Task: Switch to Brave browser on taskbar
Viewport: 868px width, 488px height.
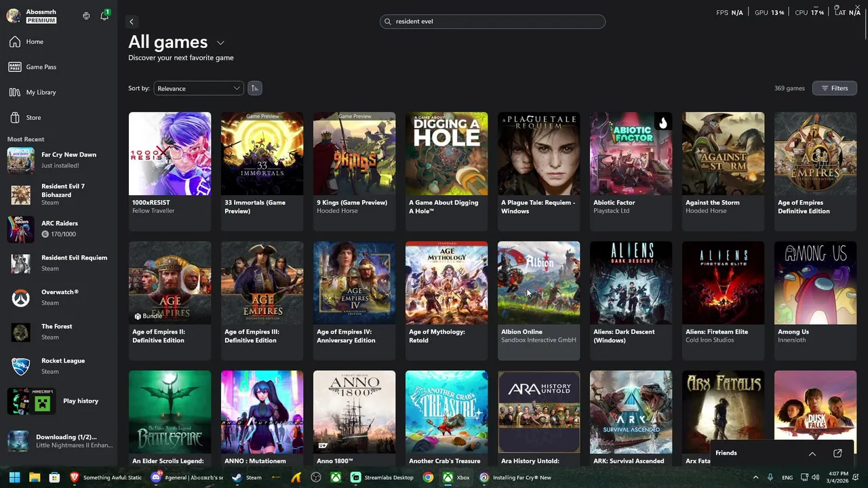Action: 106,478
